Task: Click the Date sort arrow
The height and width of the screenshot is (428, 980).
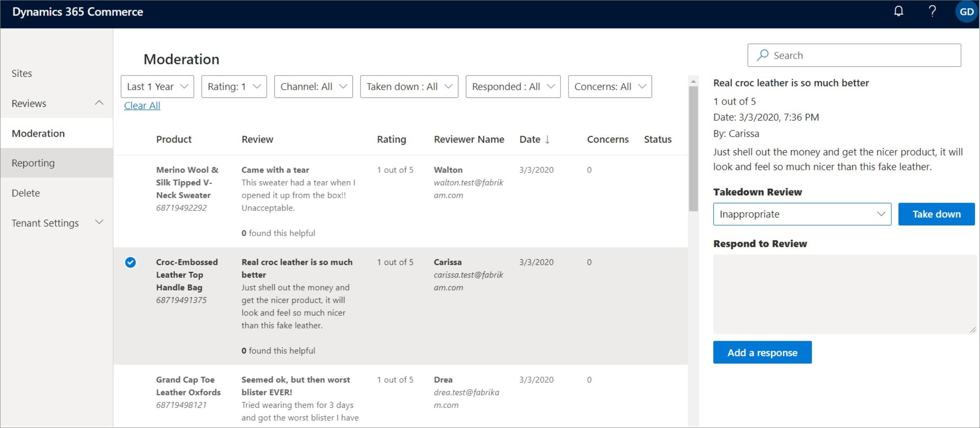Action: point(547,140)
